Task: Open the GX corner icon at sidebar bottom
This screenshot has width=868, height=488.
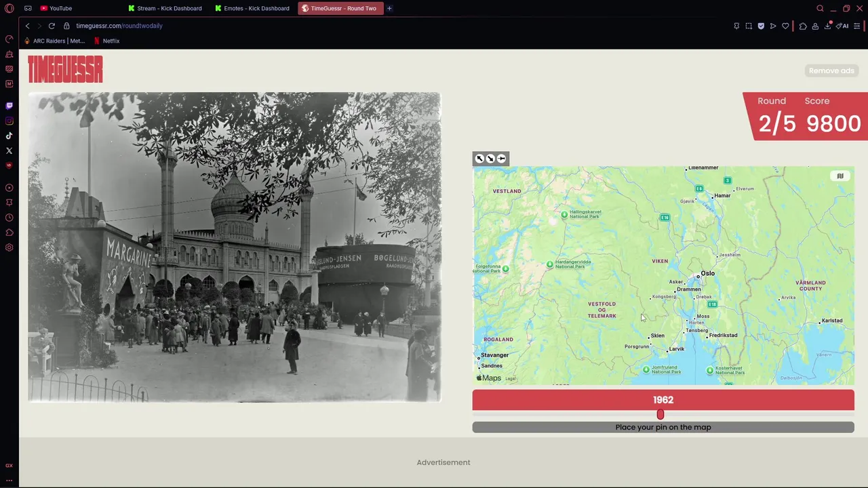Action: click(x=9, y=466)
